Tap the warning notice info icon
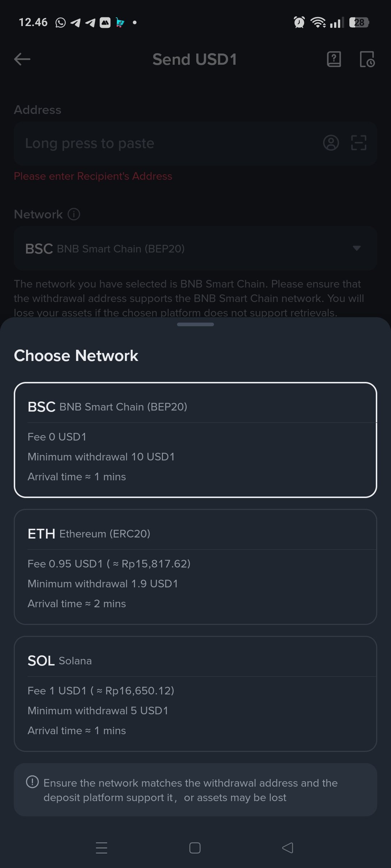391x868 pixels. (x=32, y=782)
